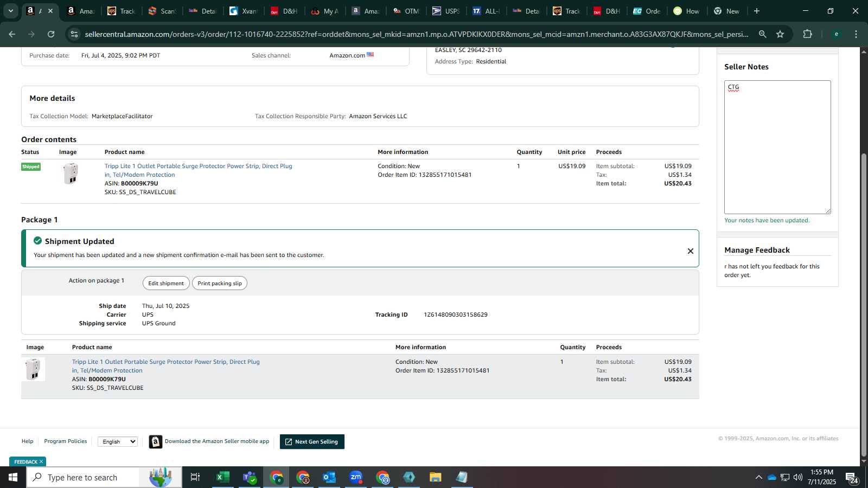Switch to the Xvan browser tab
Viewport: 868px width, 488px height.
[243, 11]
